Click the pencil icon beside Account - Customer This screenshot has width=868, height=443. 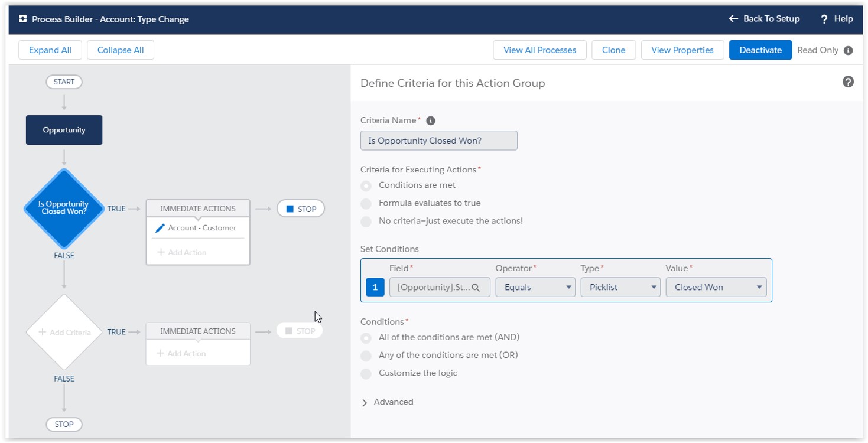(x=160, y=228)
